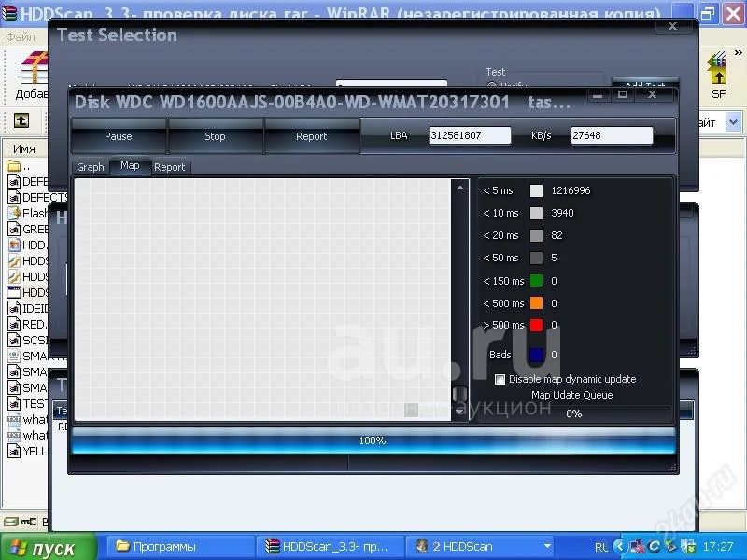This screenshot has height=560, width=747.
Task: Switch to the Graph tab
Action: point(90,167)
